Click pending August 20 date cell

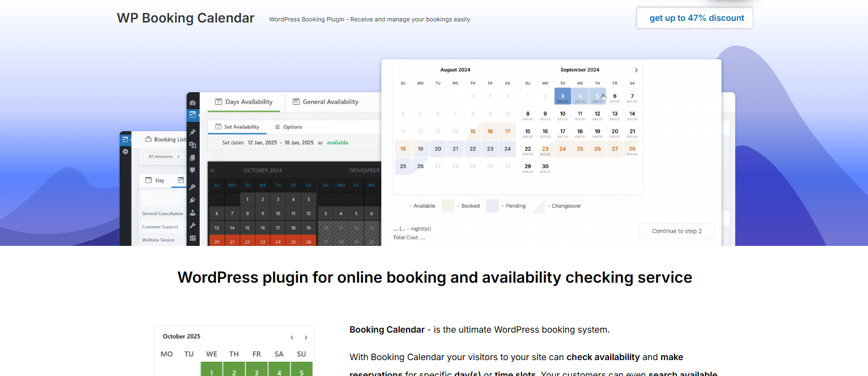point(438,149)
